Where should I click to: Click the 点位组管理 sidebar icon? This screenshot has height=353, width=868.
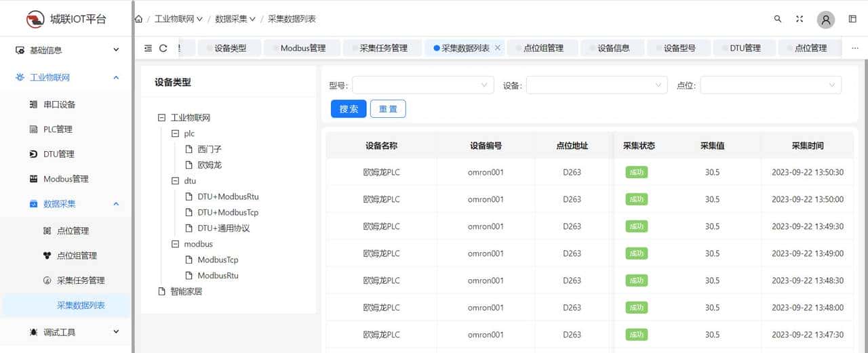(x=47, y=255)
